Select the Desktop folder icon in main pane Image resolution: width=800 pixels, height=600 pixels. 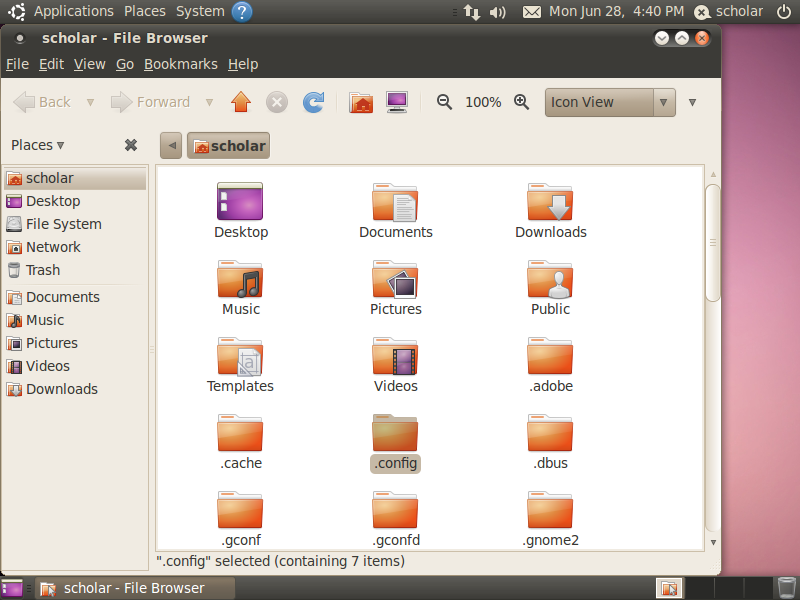coord(240,211)
